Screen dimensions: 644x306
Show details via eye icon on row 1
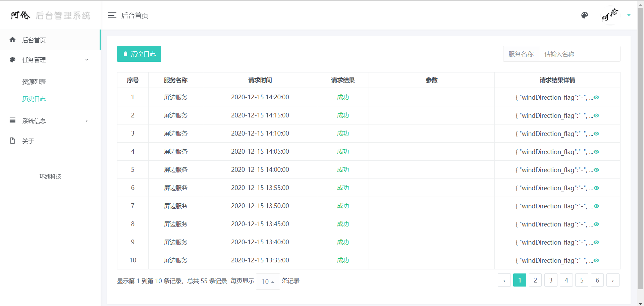596,97
